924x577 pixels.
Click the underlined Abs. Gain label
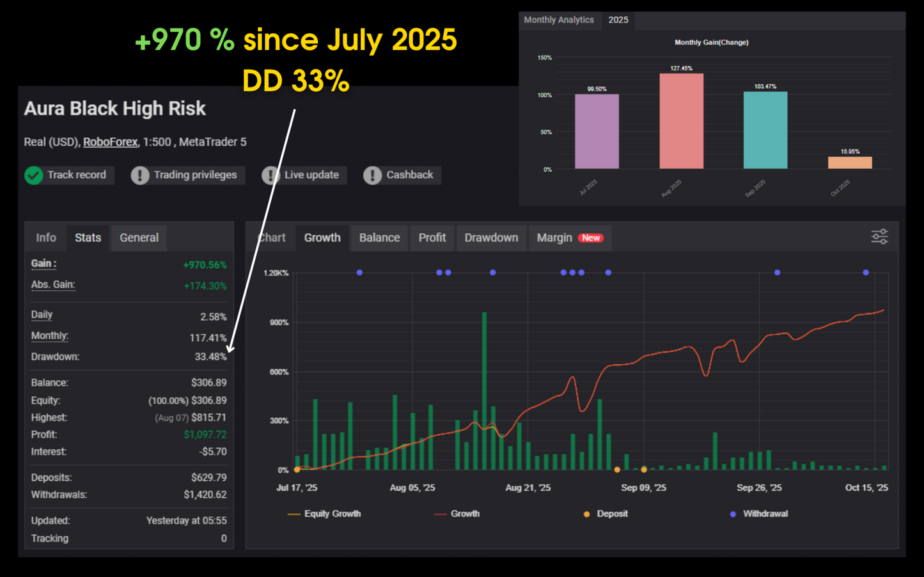click(x=53, y=285)
